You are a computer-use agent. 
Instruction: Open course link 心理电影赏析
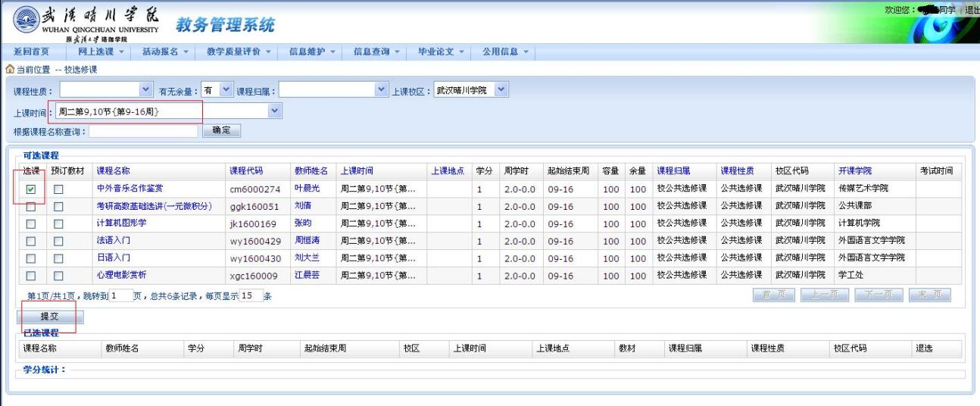point(121,275)
